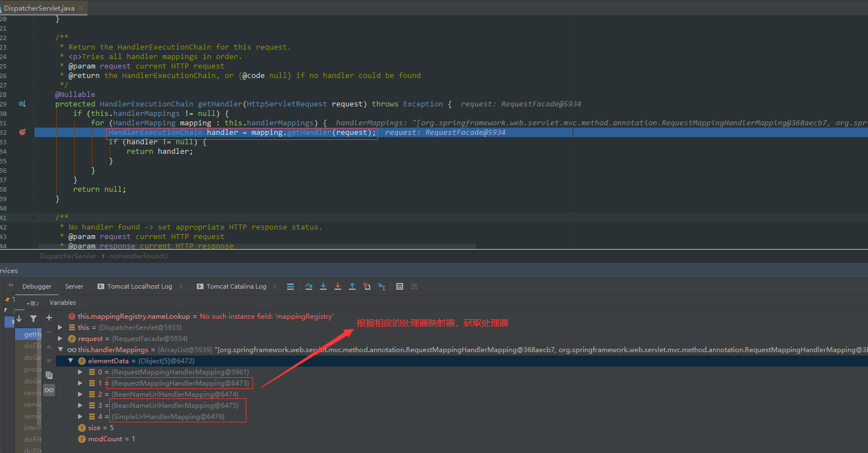Click the Tomcat Localhost Log console icon

[x=101, y=286]
